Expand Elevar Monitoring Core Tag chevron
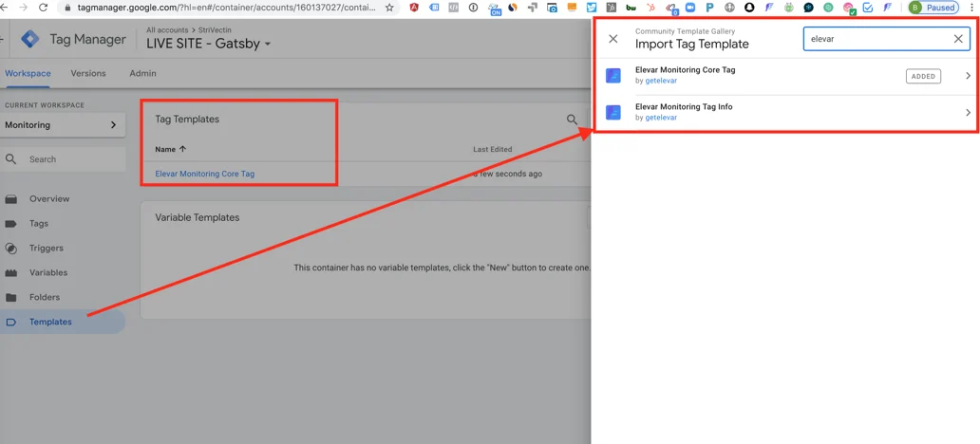The width and height of the screenshot is (980, 444). pos(968,76)
